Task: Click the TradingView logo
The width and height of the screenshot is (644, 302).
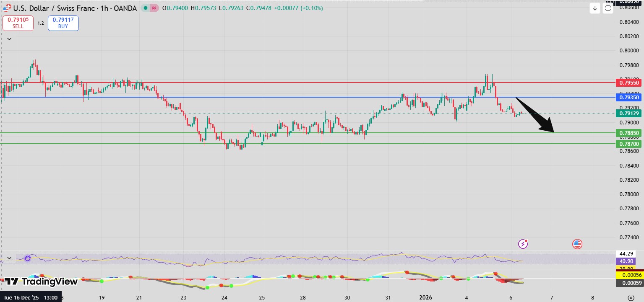Action: (x=41, y=281)
